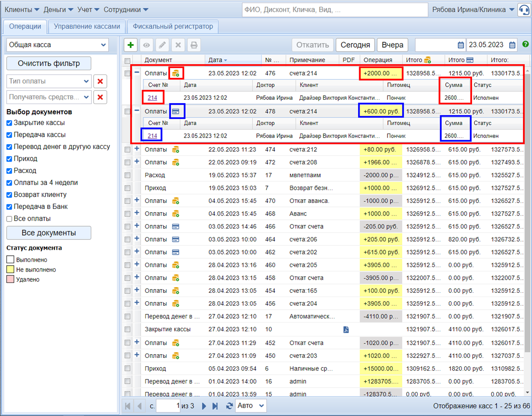Go to the next page arrow
The image size is (532, 416).
(204, 406)
